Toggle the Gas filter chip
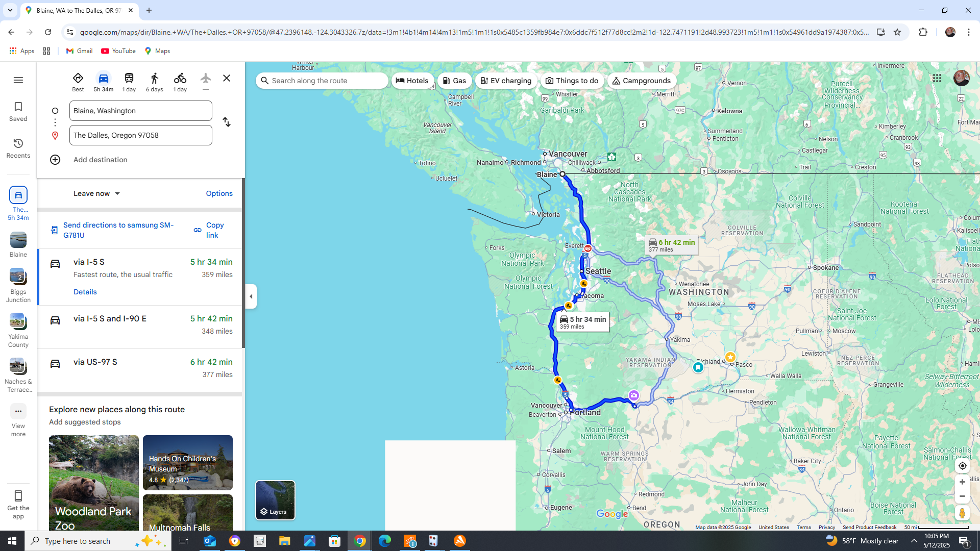 (x=454, y=81)
